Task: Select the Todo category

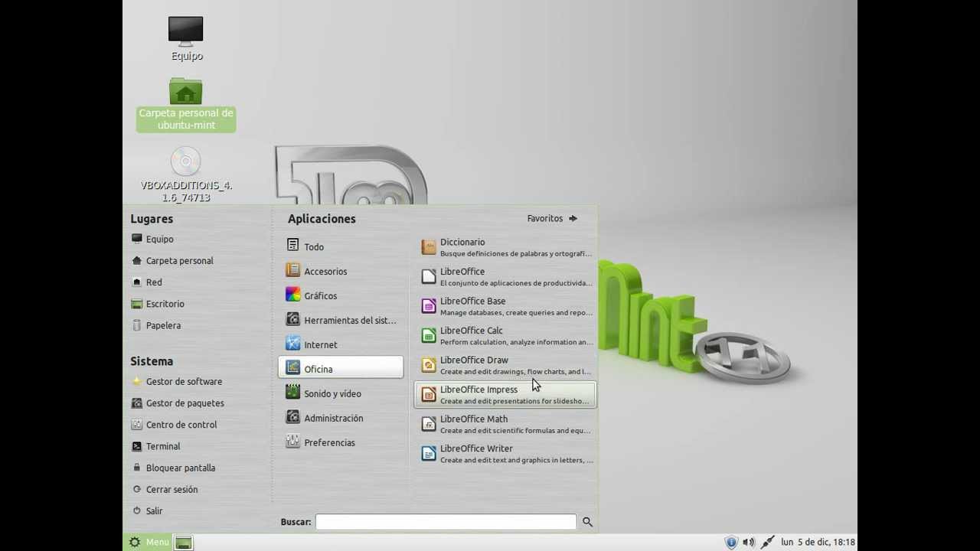Action: (341, 246)
